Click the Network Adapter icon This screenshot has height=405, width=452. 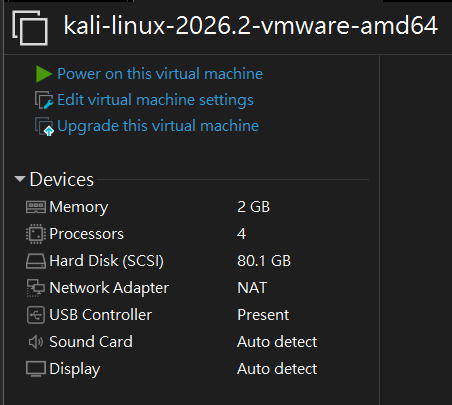pos(36,288)
